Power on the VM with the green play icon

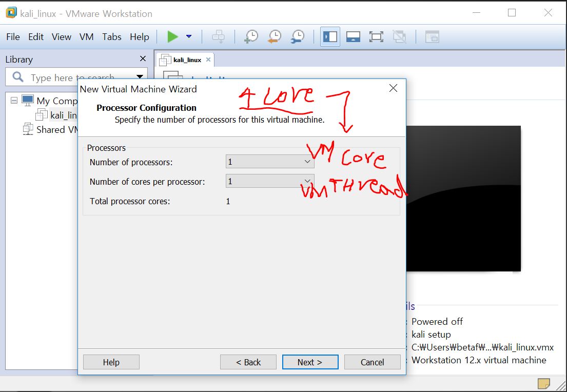[172, 36]
